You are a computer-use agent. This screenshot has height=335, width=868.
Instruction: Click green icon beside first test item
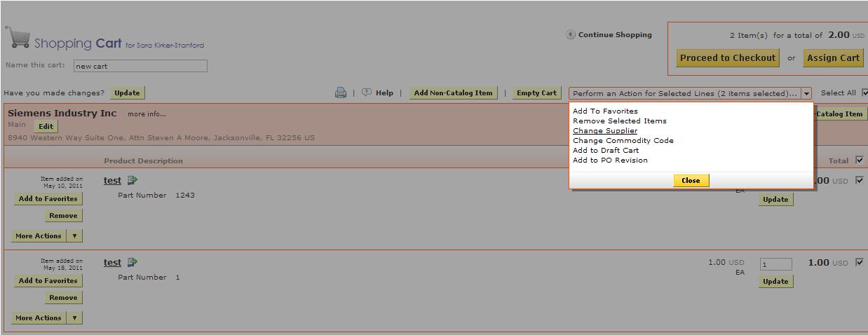(x=133, y=180)
